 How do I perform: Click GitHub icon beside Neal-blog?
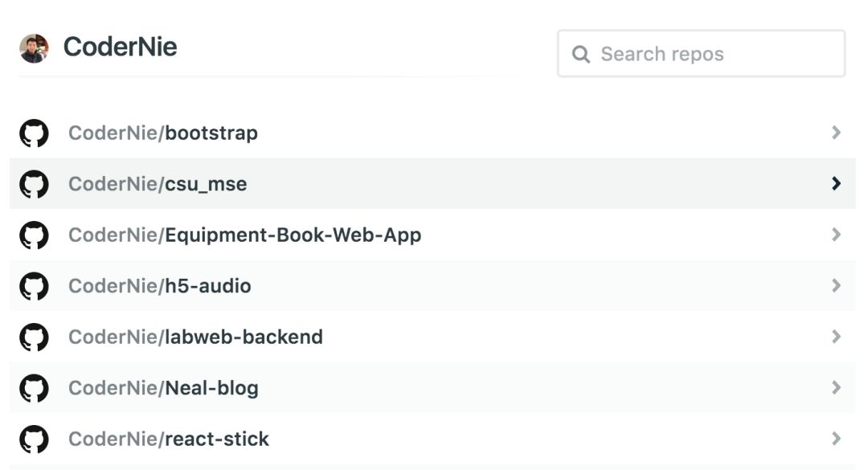tap(34, 388)
